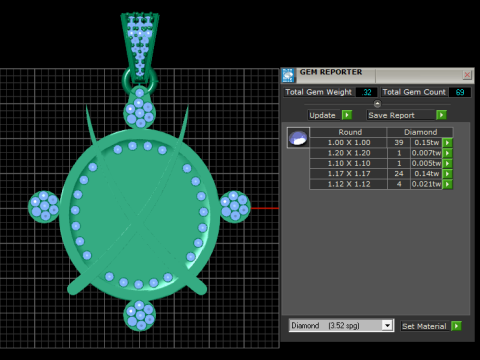Click the Total Gem Weight label

coord(319,92)
